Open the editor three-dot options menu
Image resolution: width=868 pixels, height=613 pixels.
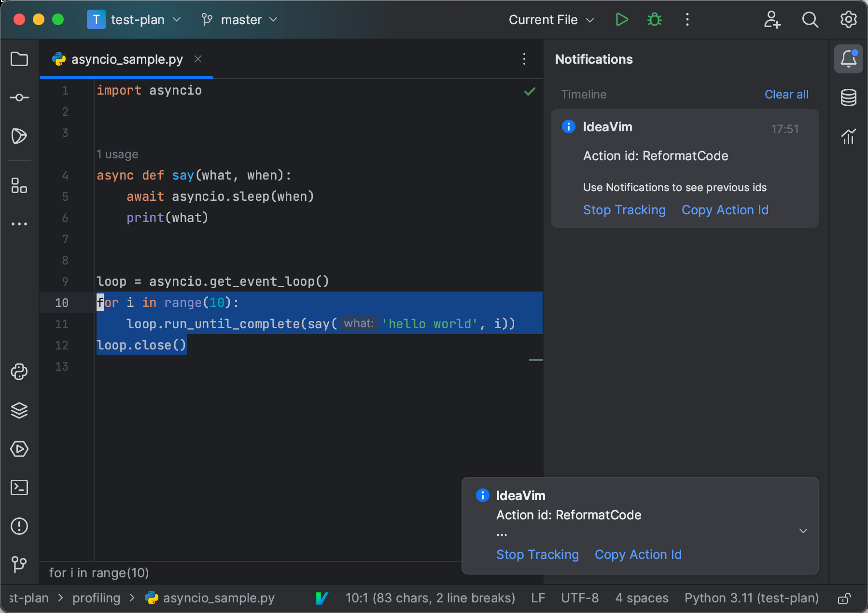click(x=524, y=59)
